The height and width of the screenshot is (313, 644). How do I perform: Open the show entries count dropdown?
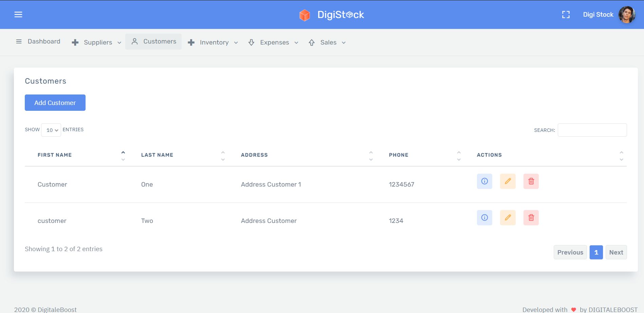click(x=51, y=130)
